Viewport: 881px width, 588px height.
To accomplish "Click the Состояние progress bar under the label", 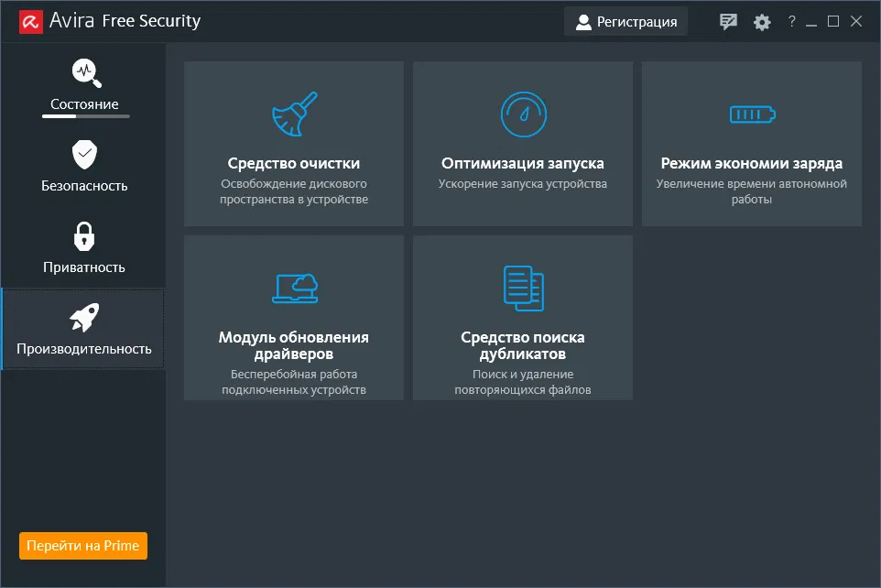I will pyautogui.click(x=86, y=116).
